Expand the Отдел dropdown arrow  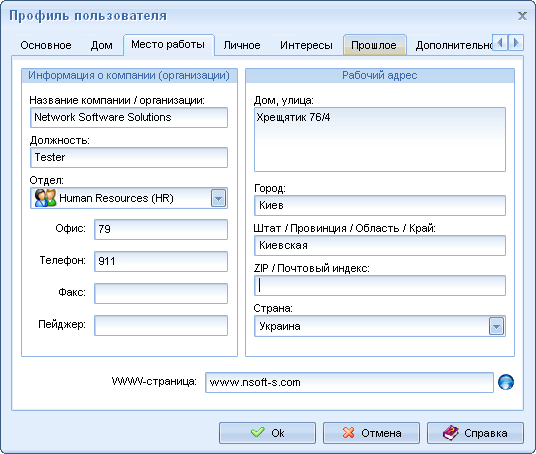pos(218,198)
